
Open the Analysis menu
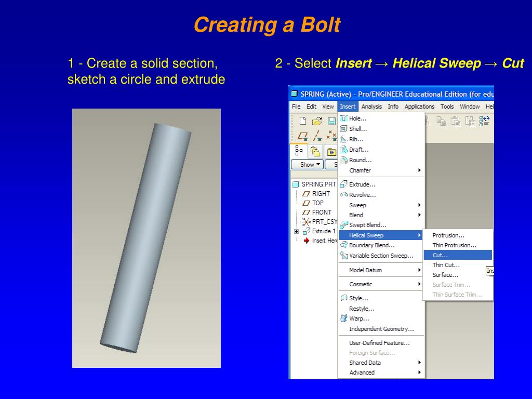click(x=371, y=107)
